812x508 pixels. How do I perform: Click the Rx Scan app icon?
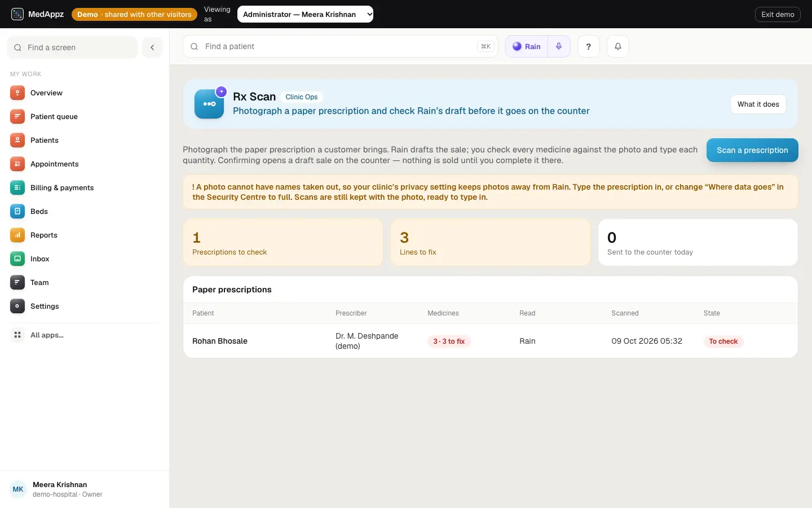[209, 104]
